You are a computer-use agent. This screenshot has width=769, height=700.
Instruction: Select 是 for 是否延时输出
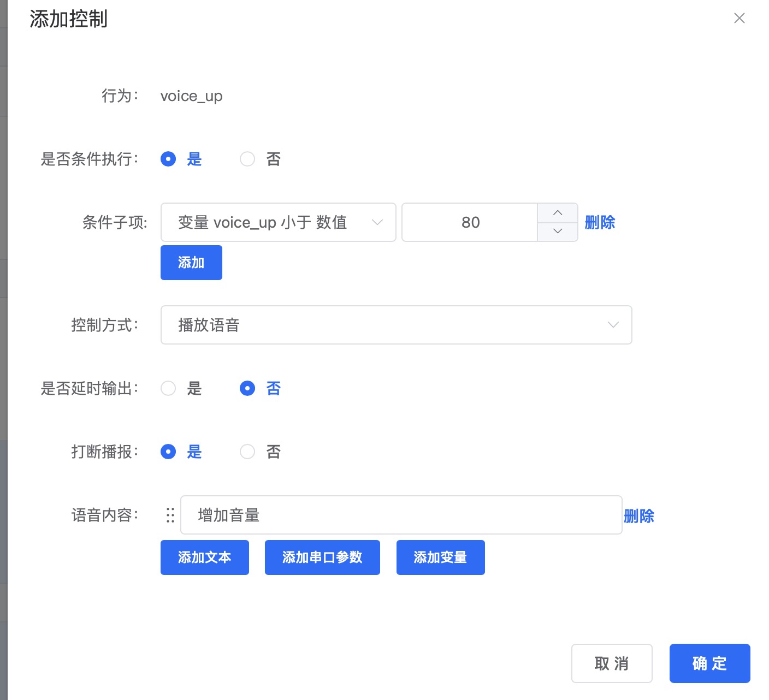pyautogui.click(x=168, y=388)
